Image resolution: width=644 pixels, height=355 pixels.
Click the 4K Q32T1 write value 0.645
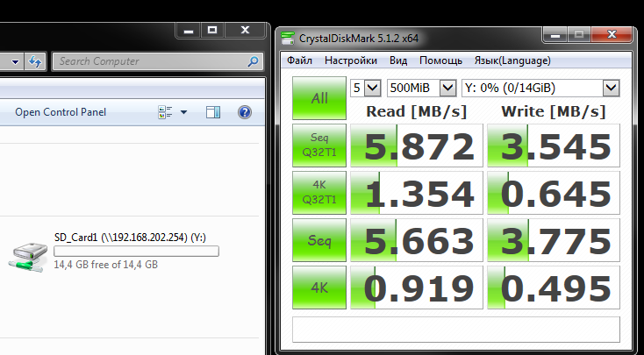click(x=554, y=193)
